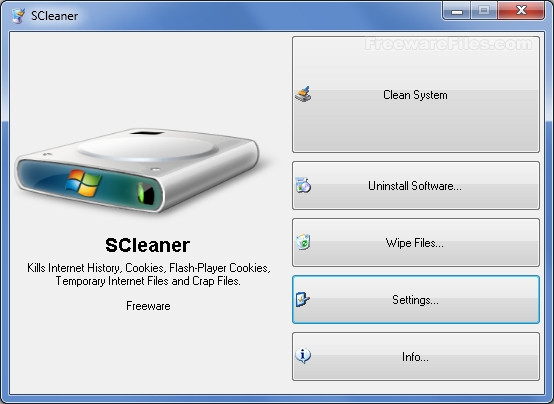
Task: Open Uninstall Software dialog
Action: coord(416,186)
